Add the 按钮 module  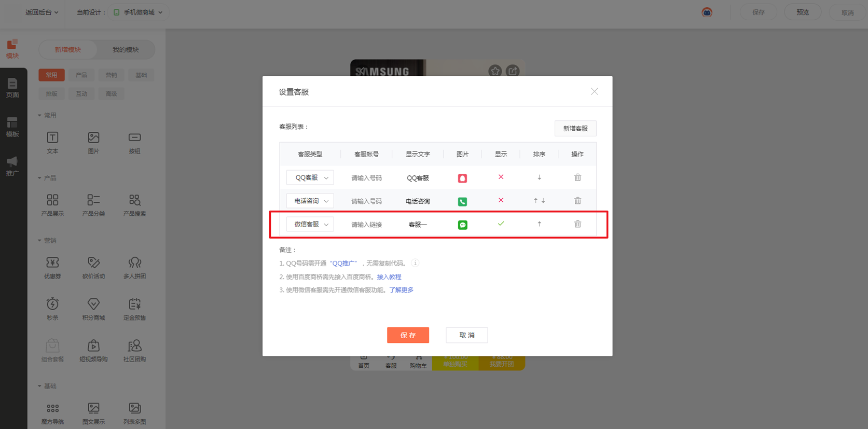(x=134, y=143)
